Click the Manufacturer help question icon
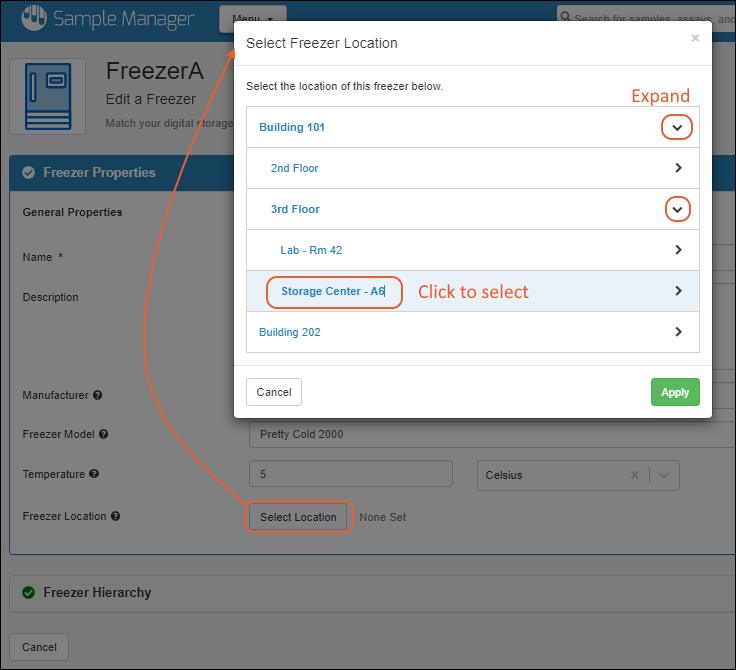Image resolution: width=736 pixels, height=670 pixels. [x=98, y=396]
